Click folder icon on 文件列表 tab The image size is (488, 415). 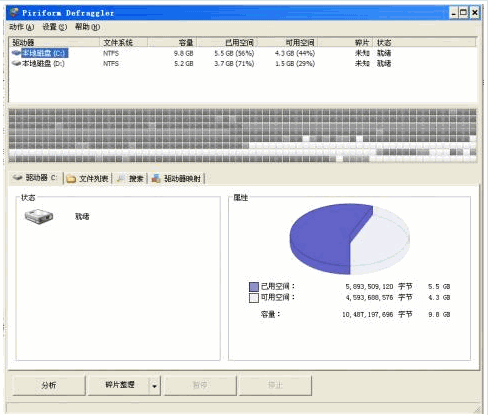coord(71,179)
